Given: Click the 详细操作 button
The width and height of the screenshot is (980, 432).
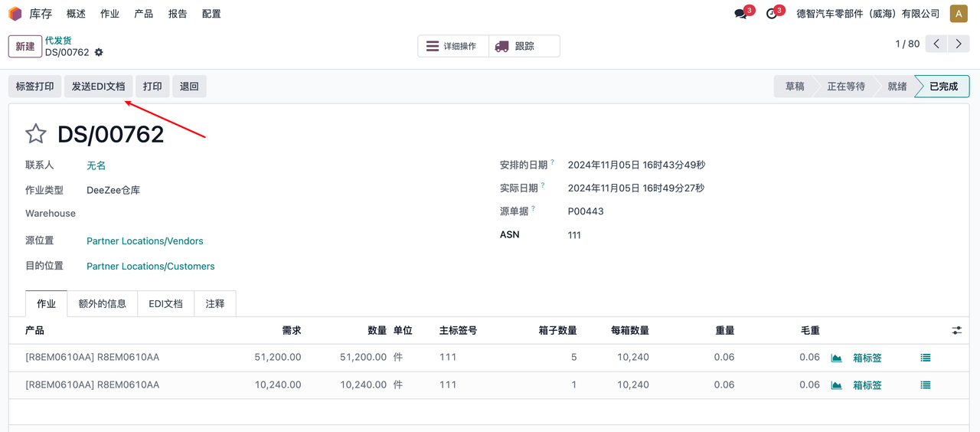Looking at the screenshot, I should coord(452,46).
